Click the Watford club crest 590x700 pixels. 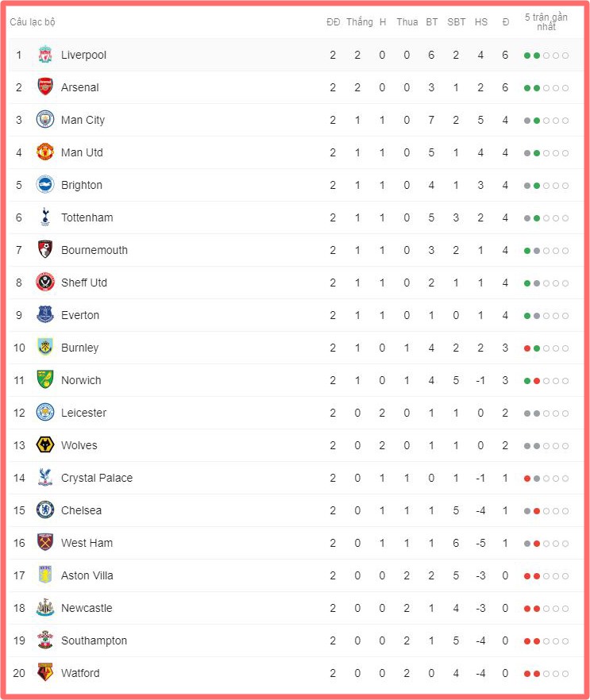(45, 672)
